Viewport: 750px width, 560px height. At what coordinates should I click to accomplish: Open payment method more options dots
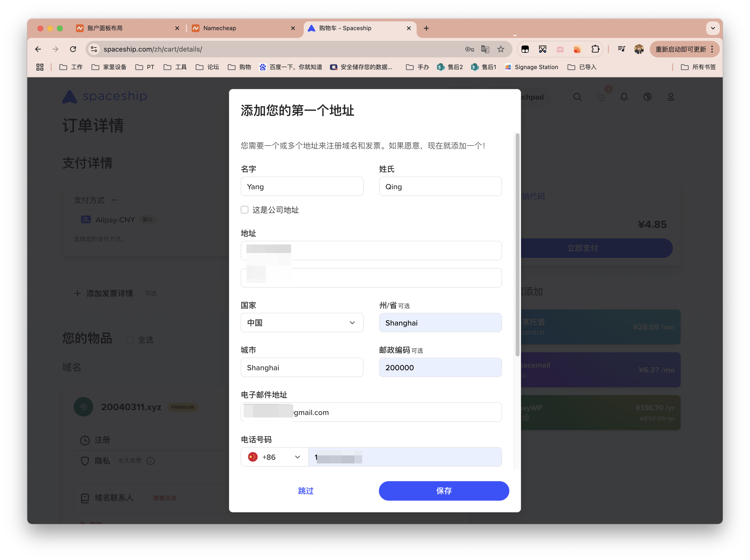point(115,200)
